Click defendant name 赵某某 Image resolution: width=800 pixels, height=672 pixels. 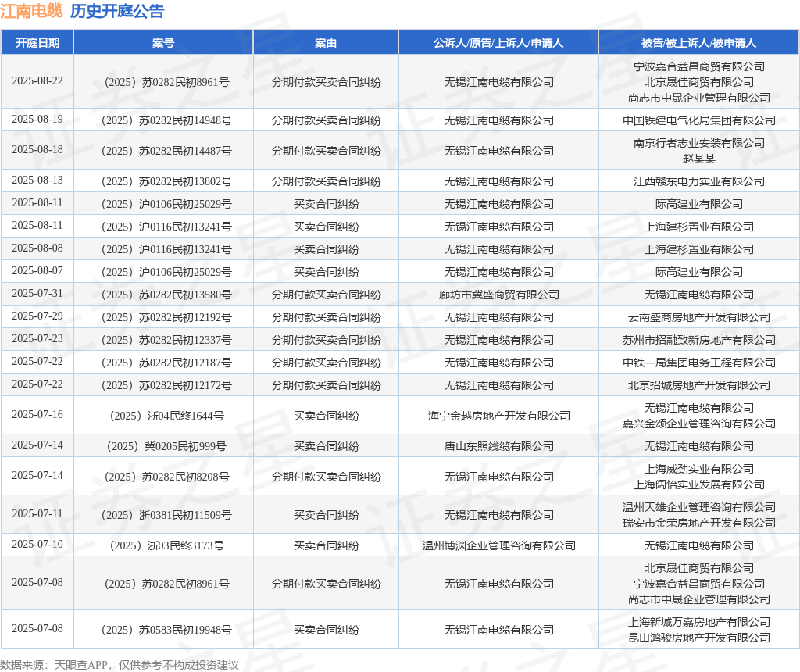tap(699, 159)
